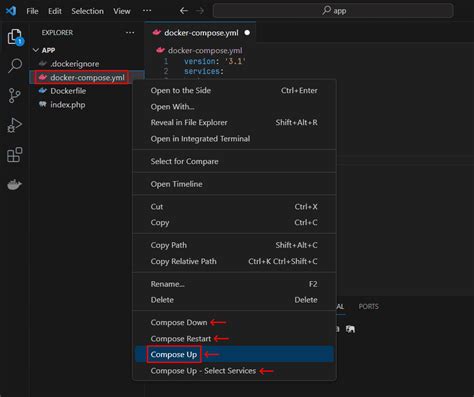Choose Open to the Side
Image resolution: width=474 pixels, height=397 pixels.
pyautogui.click(x=234, y=90)
